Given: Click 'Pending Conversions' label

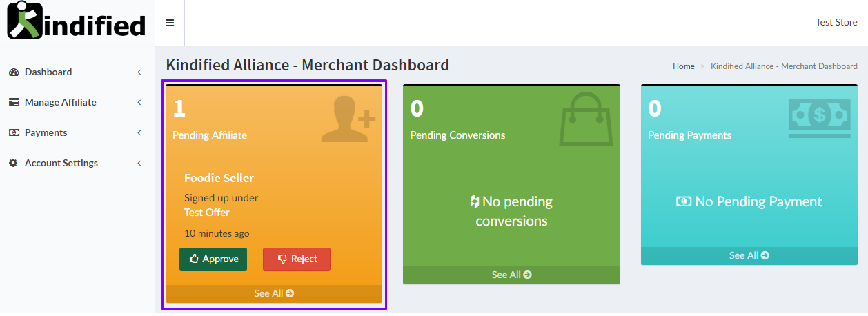Looking at the screenshot, I should [457, 135].
